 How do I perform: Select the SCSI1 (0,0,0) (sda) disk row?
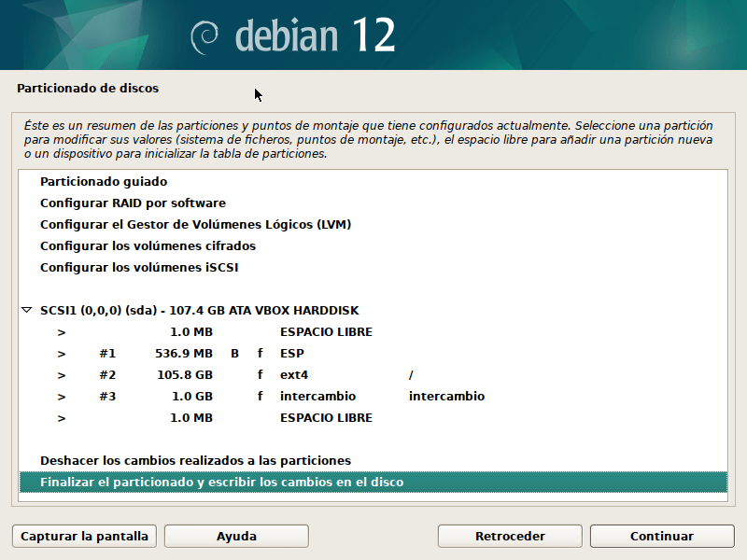(373, 310)
